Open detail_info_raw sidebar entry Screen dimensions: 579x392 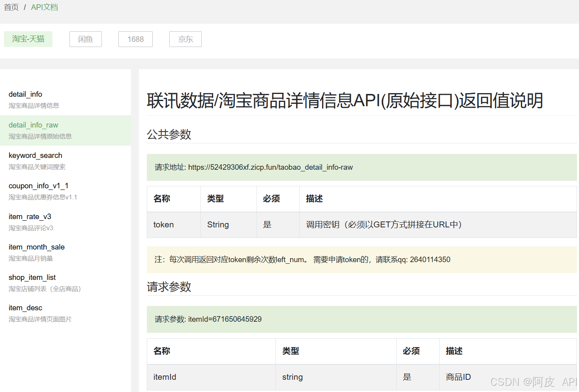[x=66, y=130]
